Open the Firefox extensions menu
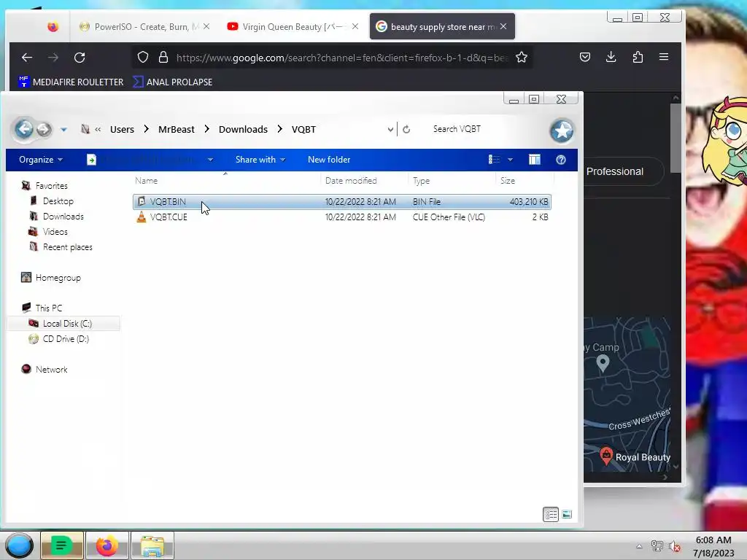The image size is (747, 560). click(638, 57)
